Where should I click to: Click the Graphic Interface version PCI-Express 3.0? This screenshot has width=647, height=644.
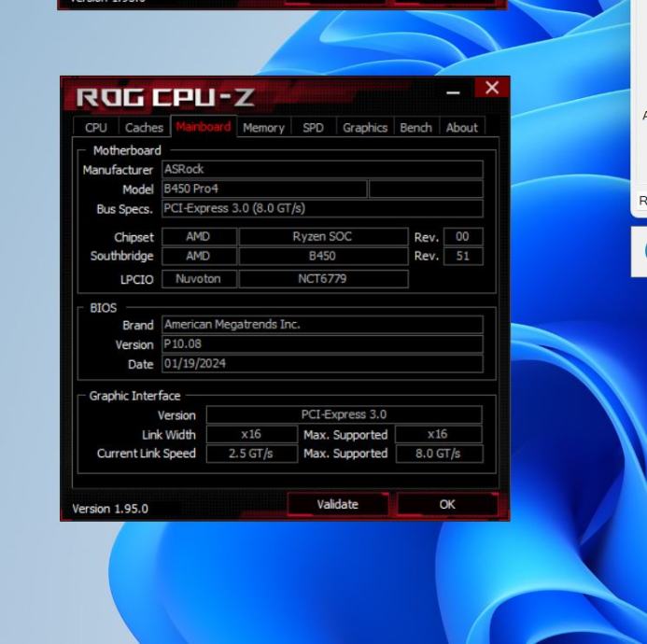(345, 414)
